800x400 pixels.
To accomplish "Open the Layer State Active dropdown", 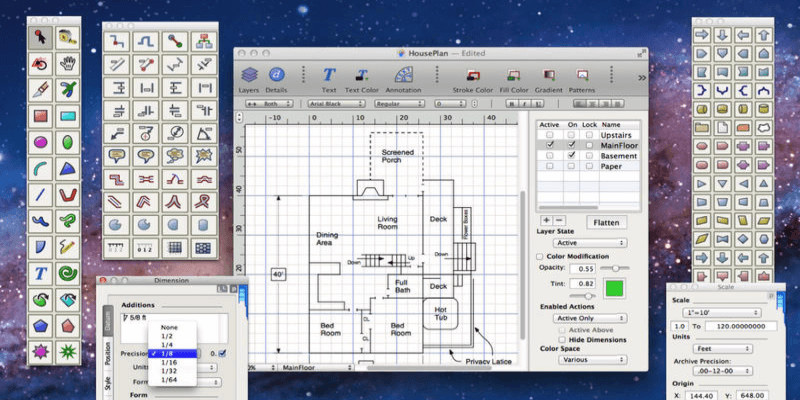I will (590, 243).
